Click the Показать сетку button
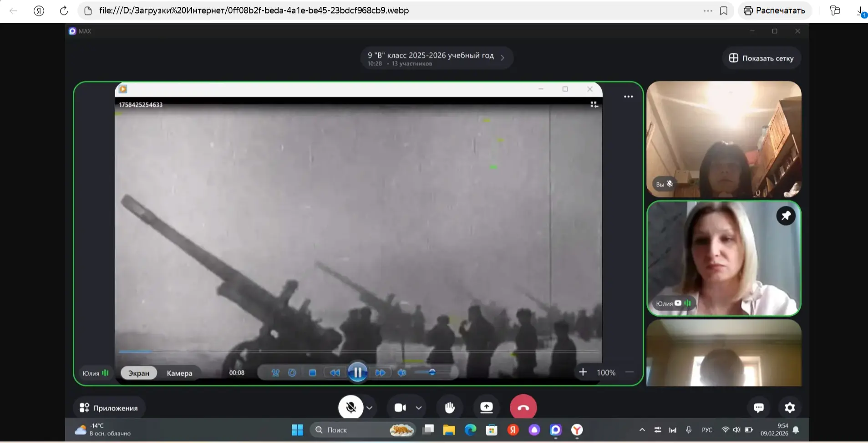This screenshot has width=868, height=443. point(761,58)
